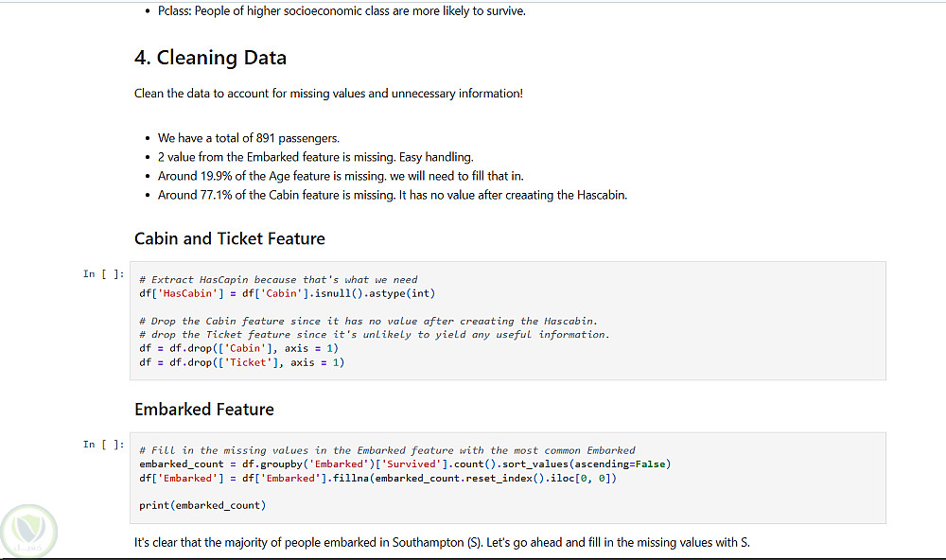Click the In [ ] prompt of the Embarked cell
The image size is (946, 560).
103,445
